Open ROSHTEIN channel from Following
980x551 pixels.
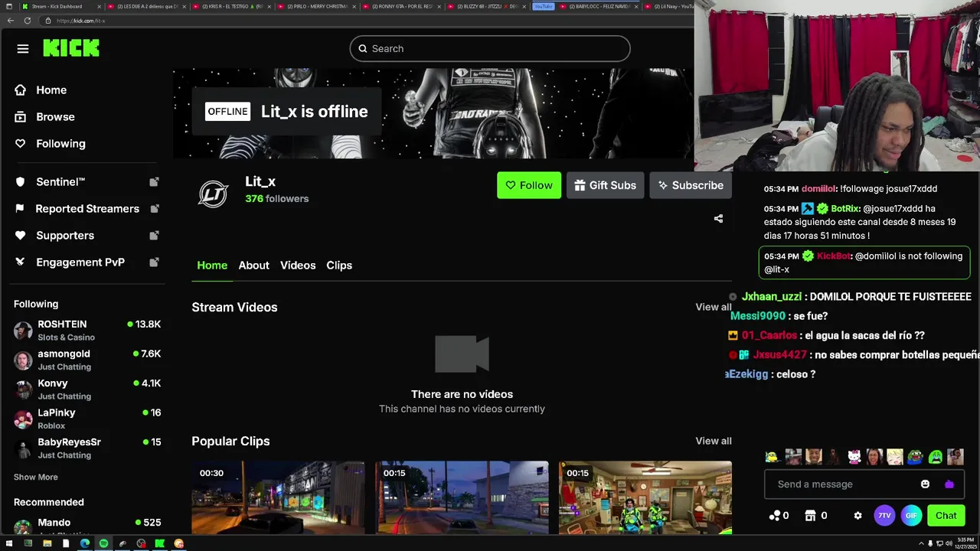pos(87,331)
